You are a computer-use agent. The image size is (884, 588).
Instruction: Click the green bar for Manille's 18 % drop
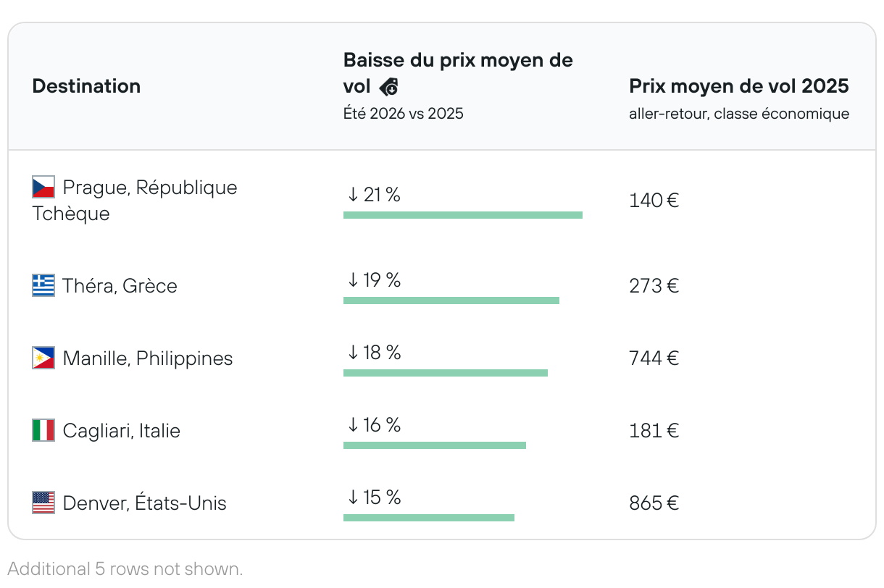pos(445,373)
